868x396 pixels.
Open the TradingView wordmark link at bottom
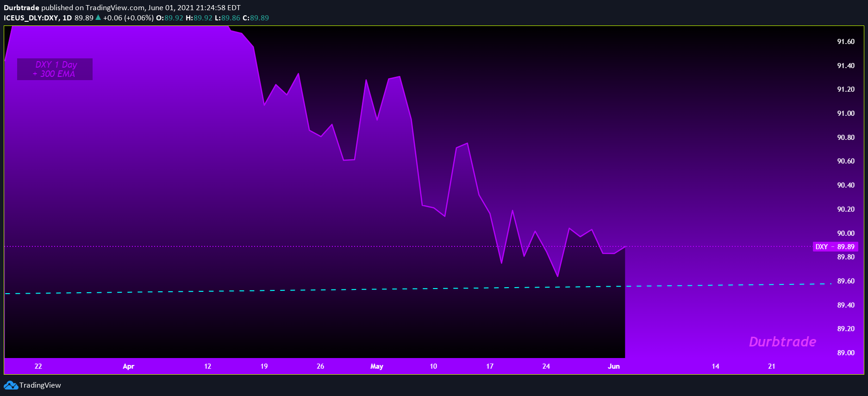coord(40,385)
